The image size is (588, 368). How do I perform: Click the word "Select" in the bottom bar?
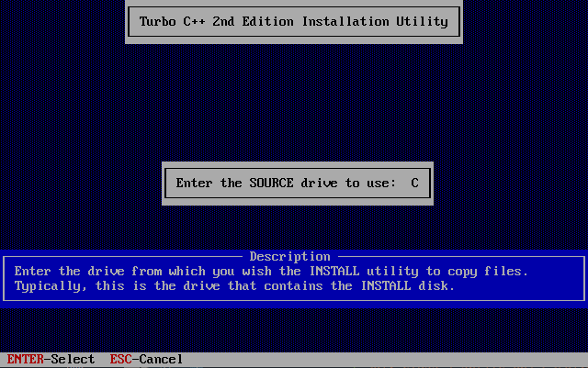click(x=73, y=360)
